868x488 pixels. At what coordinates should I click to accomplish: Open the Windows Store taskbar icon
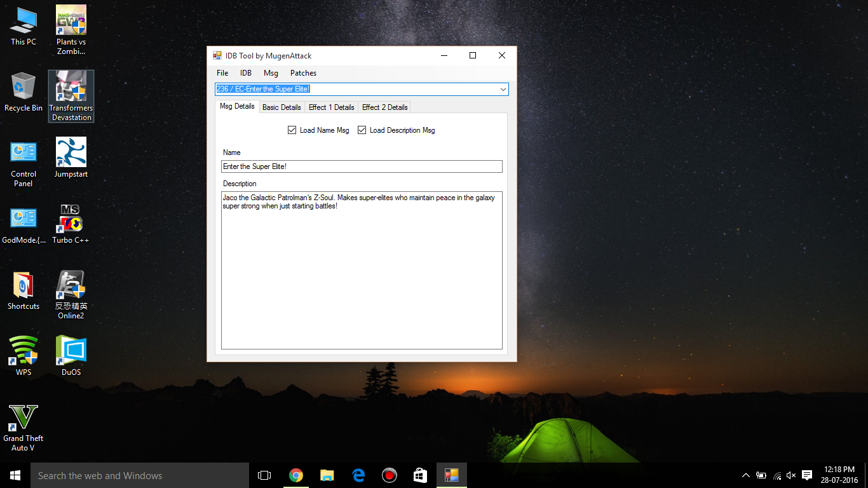(420, 475)
